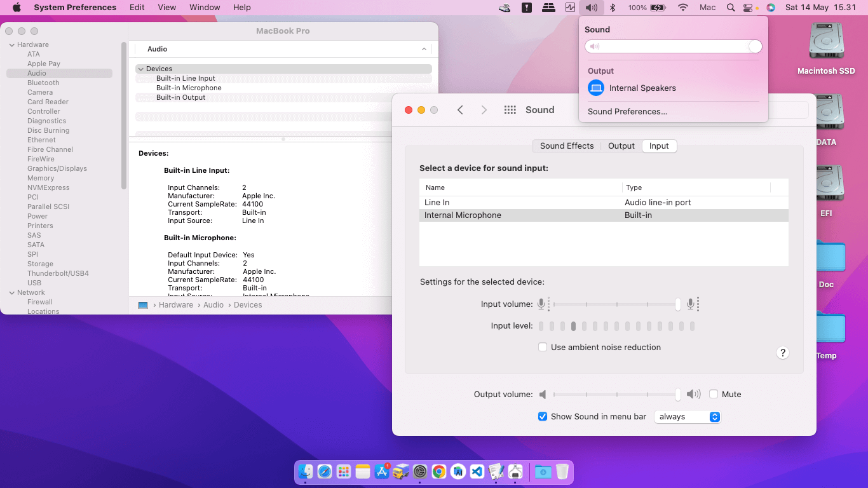The image size is (868, 488).
Task: Select the Internal Microphone device row
Action: pyautogui.click(x=604, y=215)
